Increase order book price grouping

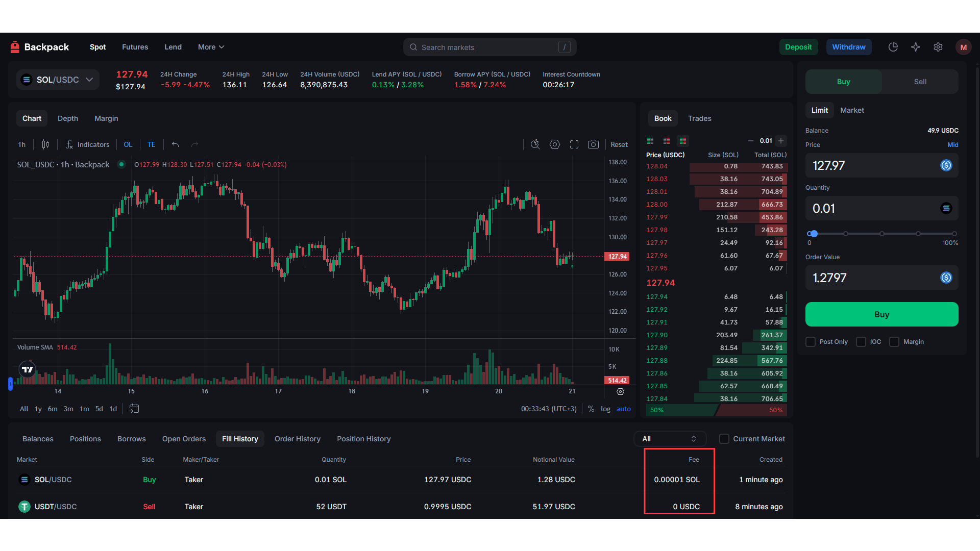tap(781, 141)
